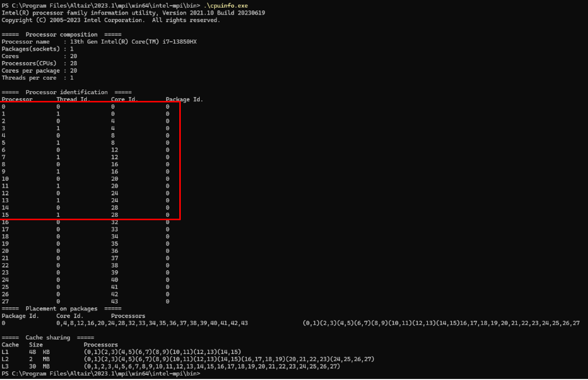
Task: Click core id 28 in processor 15 row
Action: point(114,215)
